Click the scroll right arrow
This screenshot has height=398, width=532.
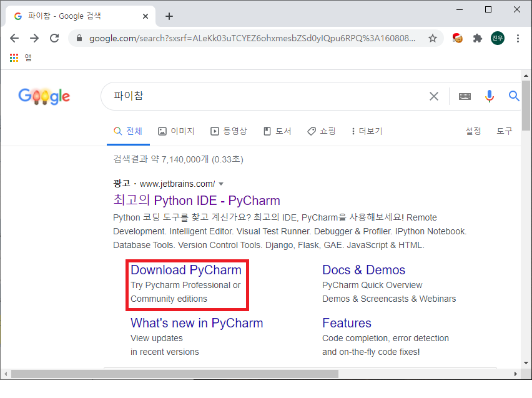(515, 374)
